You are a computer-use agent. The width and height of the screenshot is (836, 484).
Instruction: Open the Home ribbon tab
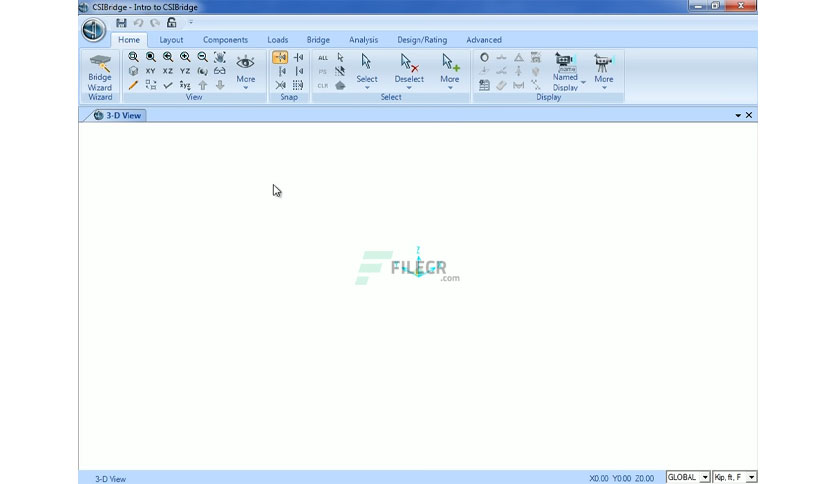[x=129, y=40]
